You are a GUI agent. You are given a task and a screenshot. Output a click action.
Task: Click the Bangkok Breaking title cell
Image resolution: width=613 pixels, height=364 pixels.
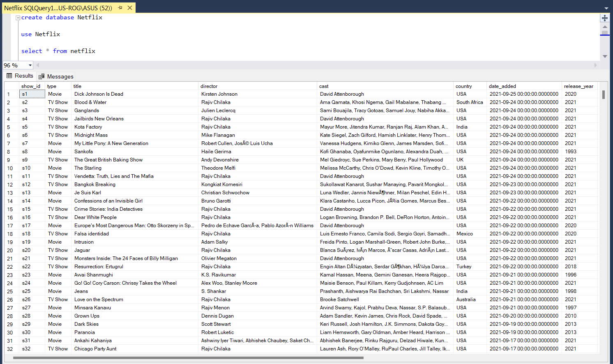[x=135, y=184]
